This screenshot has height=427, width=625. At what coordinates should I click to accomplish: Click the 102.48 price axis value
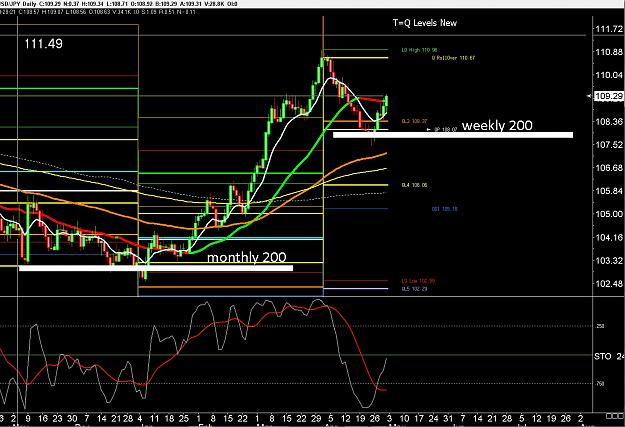tap(609, 284)
